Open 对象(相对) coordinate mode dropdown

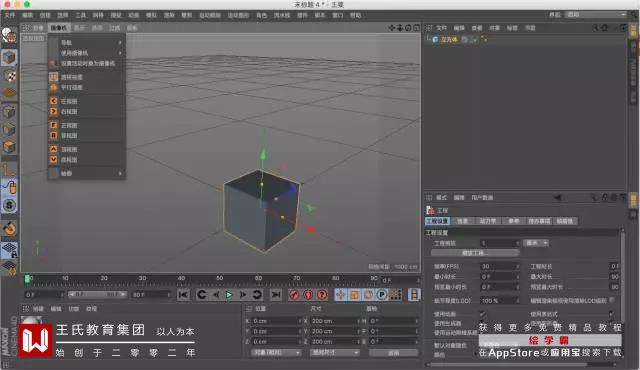click(276, 352)
